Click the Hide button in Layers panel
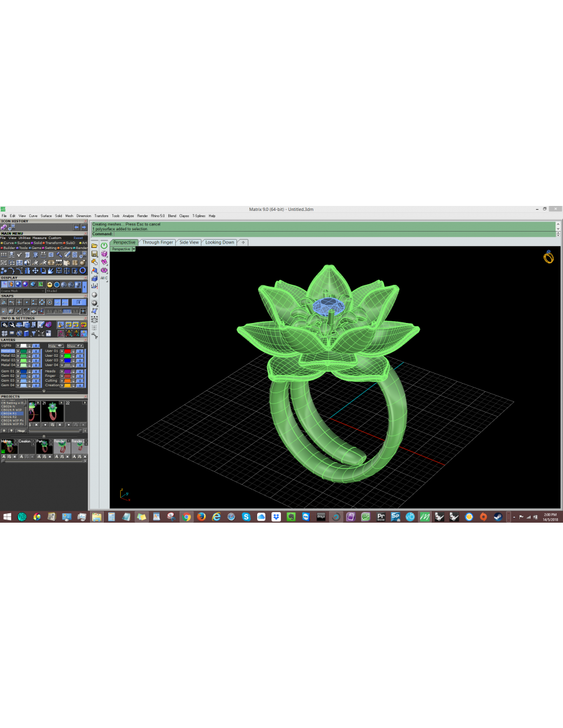 [x=56, y=346]
